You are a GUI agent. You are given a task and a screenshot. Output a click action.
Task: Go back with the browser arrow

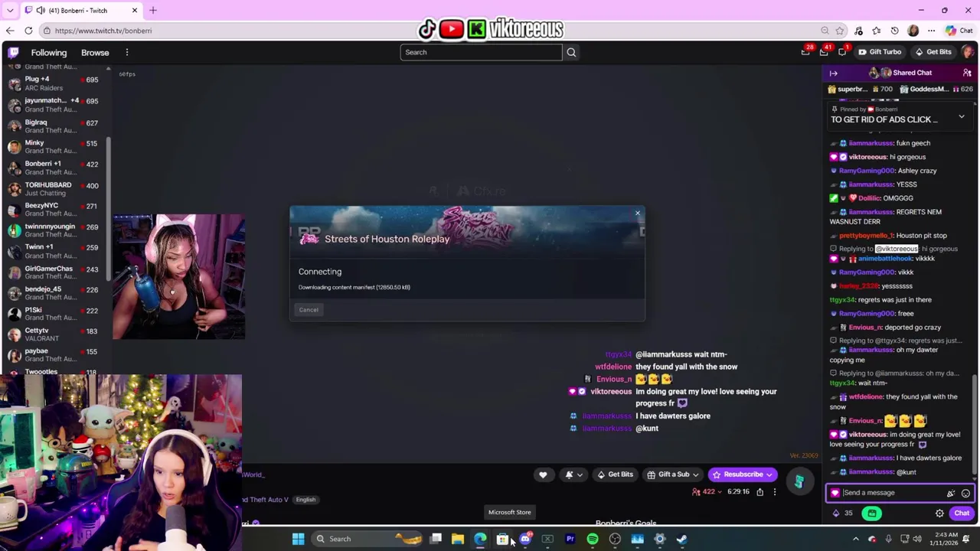10,31
